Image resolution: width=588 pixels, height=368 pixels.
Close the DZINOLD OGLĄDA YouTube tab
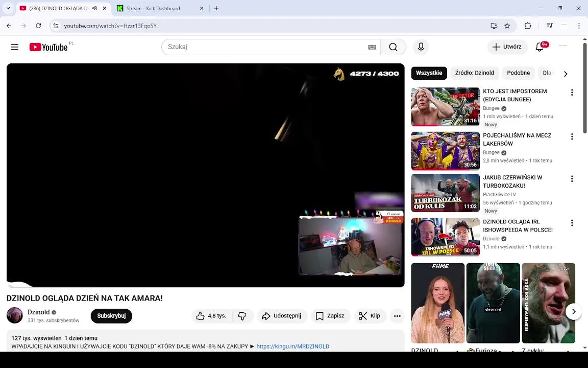click(x=105, y=8)
